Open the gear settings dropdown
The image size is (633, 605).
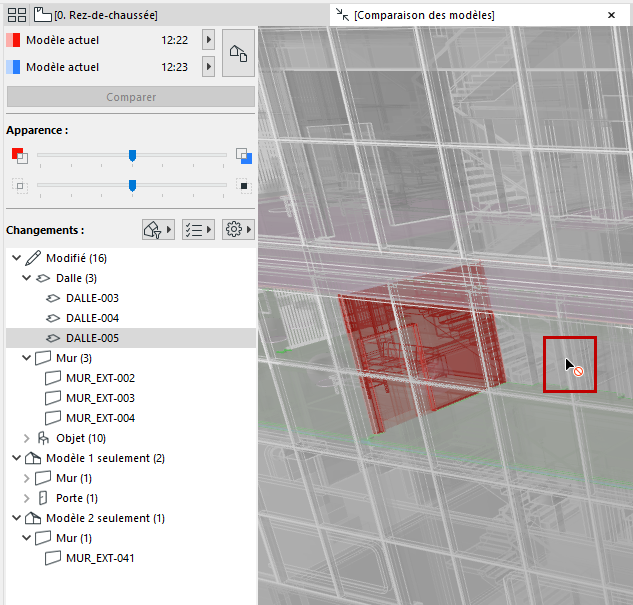pos(238,230)
